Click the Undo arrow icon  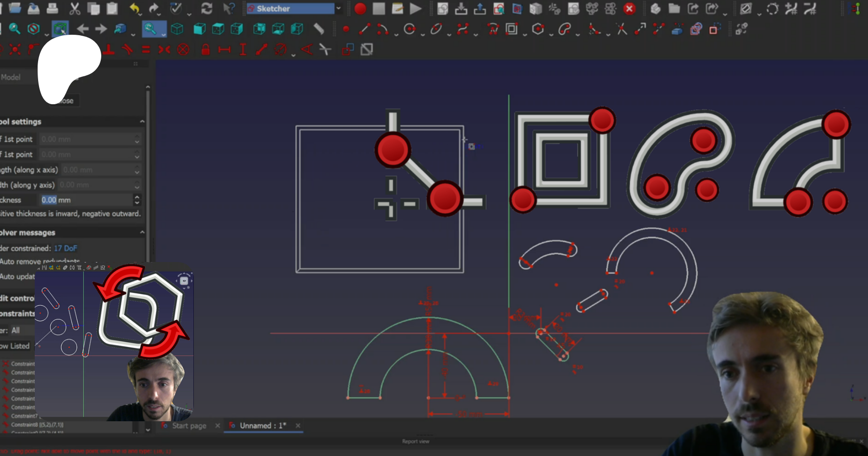135,9
